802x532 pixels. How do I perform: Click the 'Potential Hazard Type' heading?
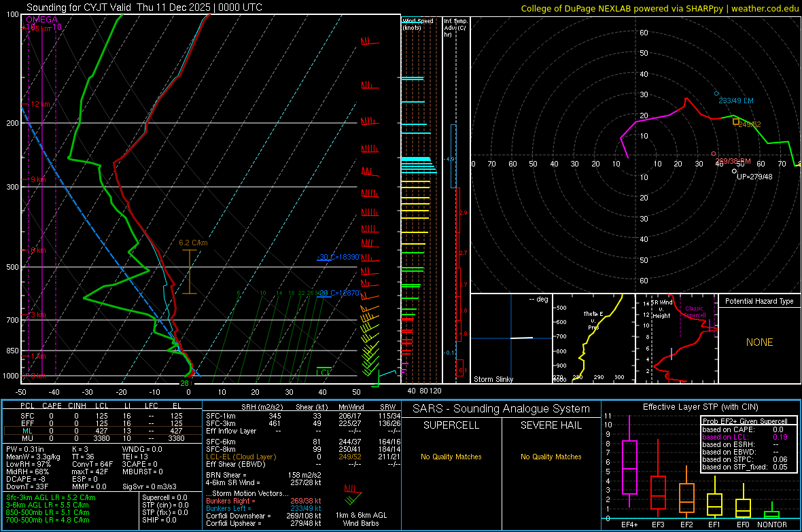click(759, 301)
